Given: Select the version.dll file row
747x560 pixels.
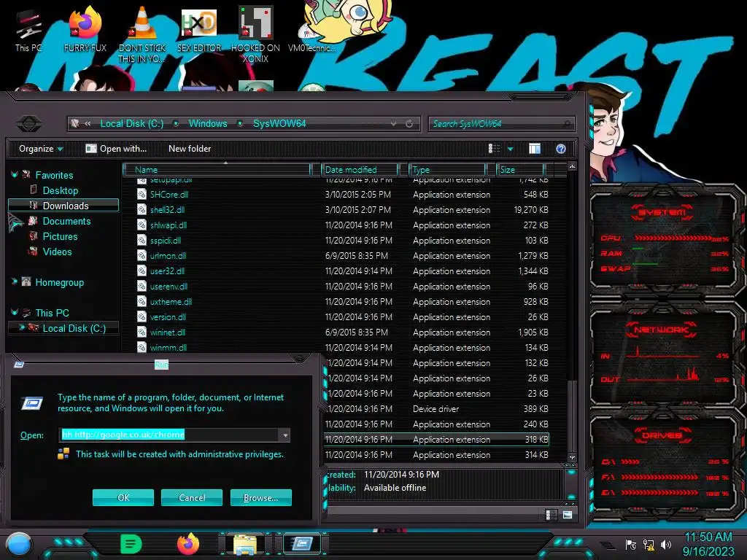Looking at the screenshot, I should point(343,316).
